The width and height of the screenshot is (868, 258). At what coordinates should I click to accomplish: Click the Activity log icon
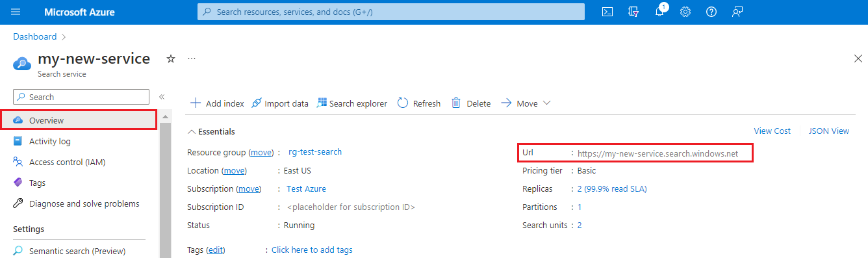pos(18,141)
